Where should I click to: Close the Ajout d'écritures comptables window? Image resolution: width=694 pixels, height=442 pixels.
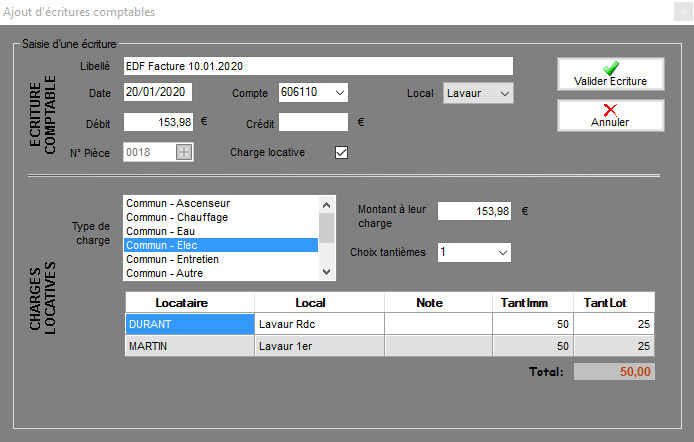[x=670, y=12]
